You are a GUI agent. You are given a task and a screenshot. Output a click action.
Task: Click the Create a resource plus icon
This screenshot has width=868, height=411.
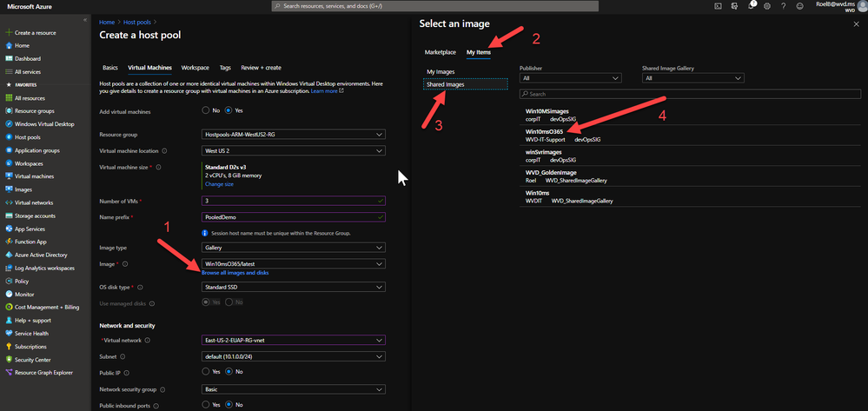pyautogui.click(x=9, y=33)
